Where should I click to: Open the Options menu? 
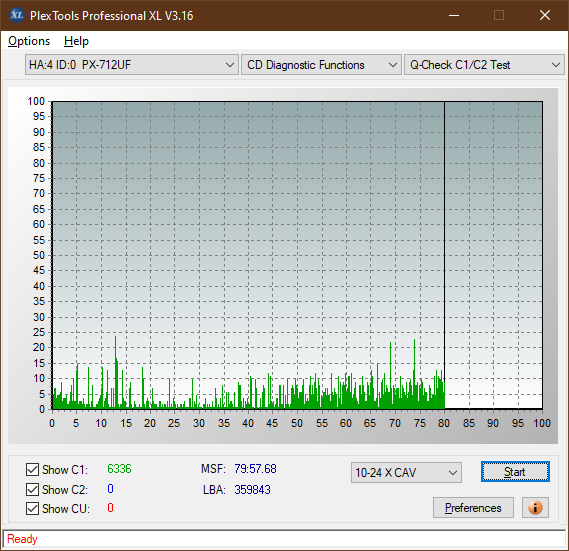click(x=29, y=41)
